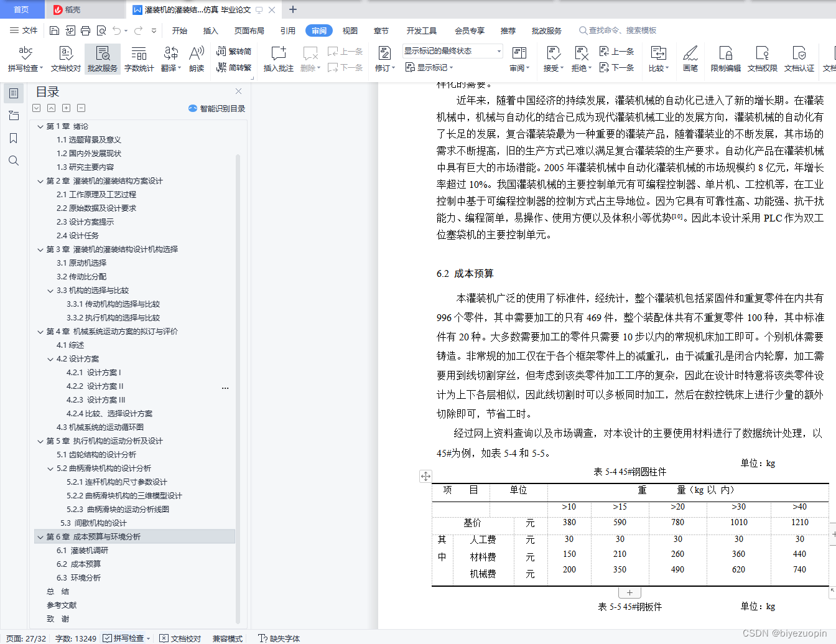
Task: Click the Print icon in quick toolbar
Action: click(86, 30)
